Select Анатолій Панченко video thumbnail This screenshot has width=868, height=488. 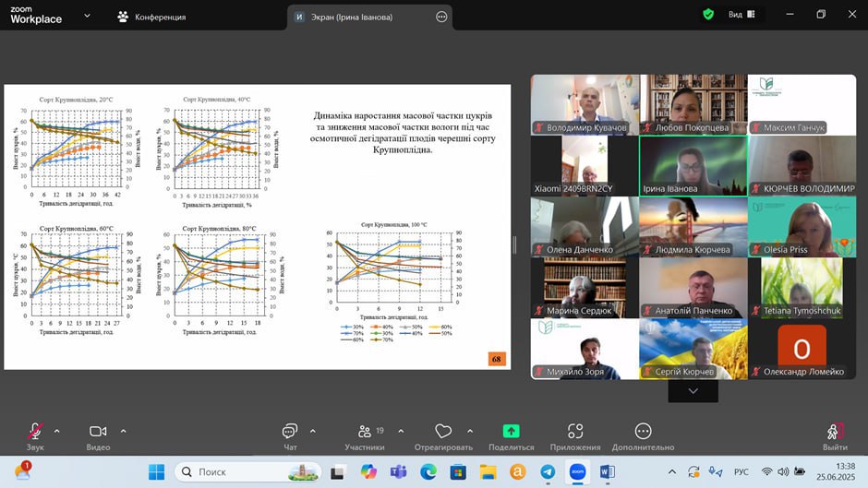693,287
